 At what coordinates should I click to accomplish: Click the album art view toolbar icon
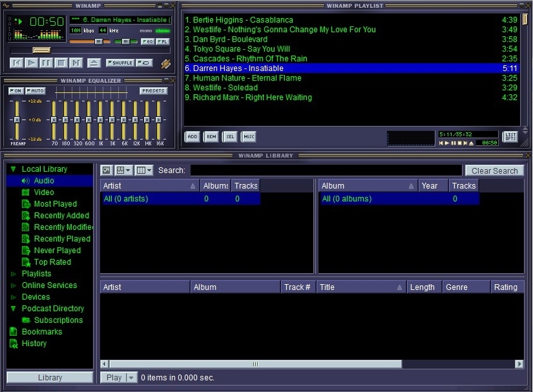107,170
